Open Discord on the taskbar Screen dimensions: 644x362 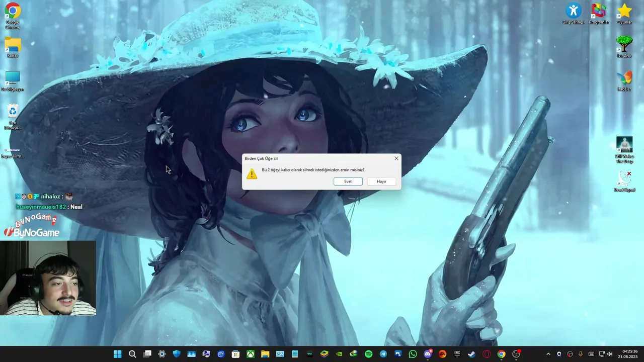(428, 354)
